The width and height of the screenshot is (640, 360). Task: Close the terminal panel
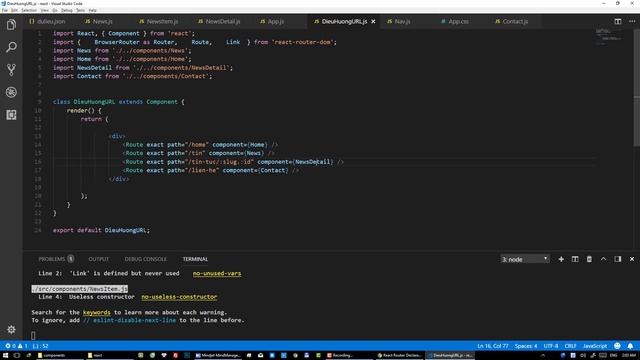pos(632,259)
